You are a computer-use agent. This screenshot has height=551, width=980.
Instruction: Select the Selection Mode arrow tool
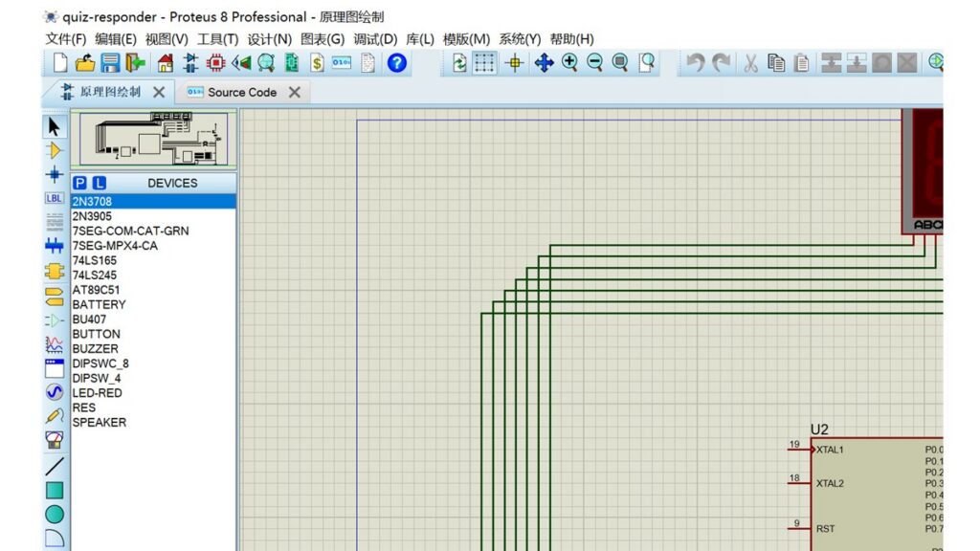pos(55,127)
